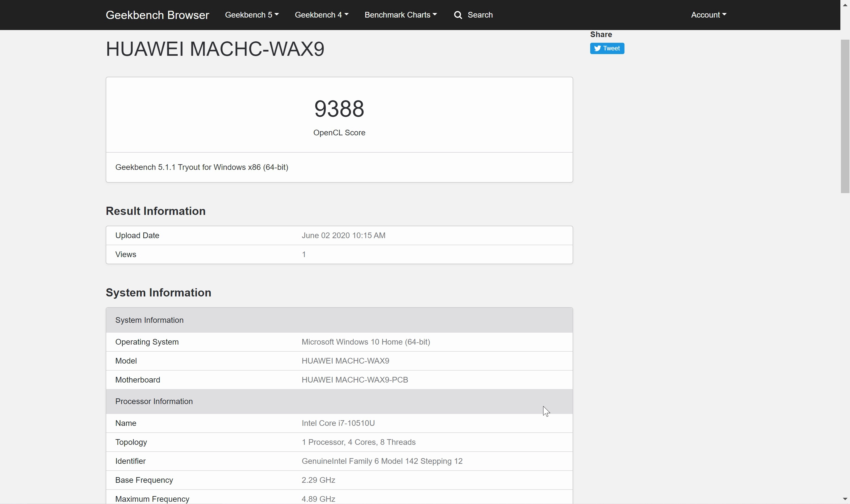Click the June 02 2020 10:15 AM value
850x504 pixels.
[344, 235]
